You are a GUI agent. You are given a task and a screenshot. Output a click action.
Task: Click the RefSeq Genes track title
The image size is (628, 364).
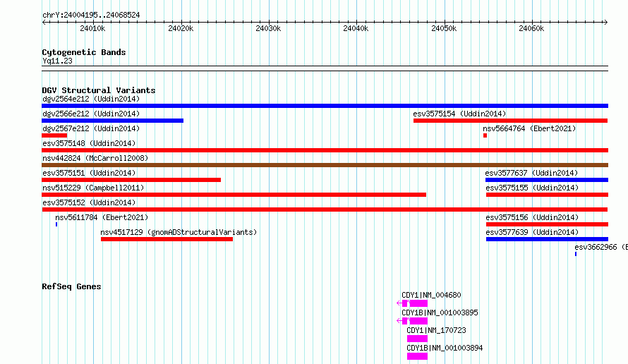coord(71,286)
